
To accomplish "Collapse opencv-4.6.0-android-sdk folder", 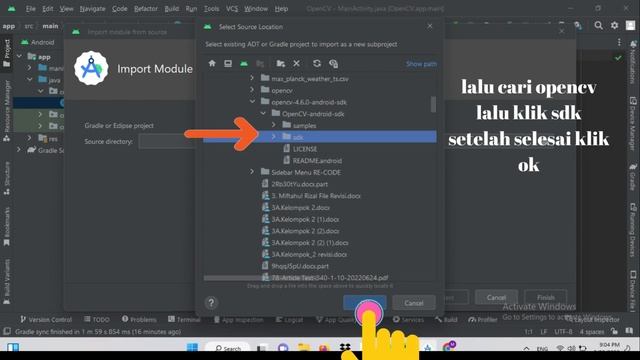I will (x=252, y=102).
